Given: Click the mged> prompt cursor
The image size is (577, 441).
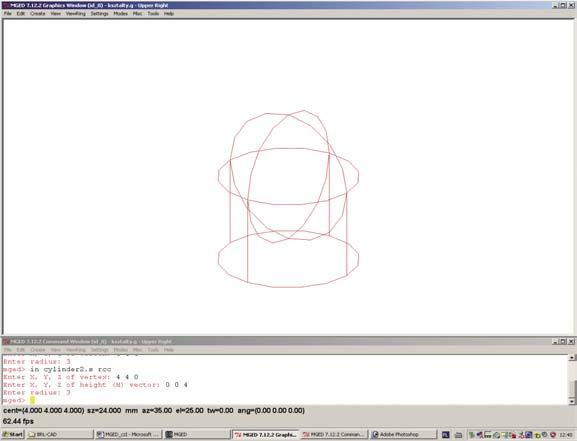Looking at the screenshot, I should pos(32,400).
